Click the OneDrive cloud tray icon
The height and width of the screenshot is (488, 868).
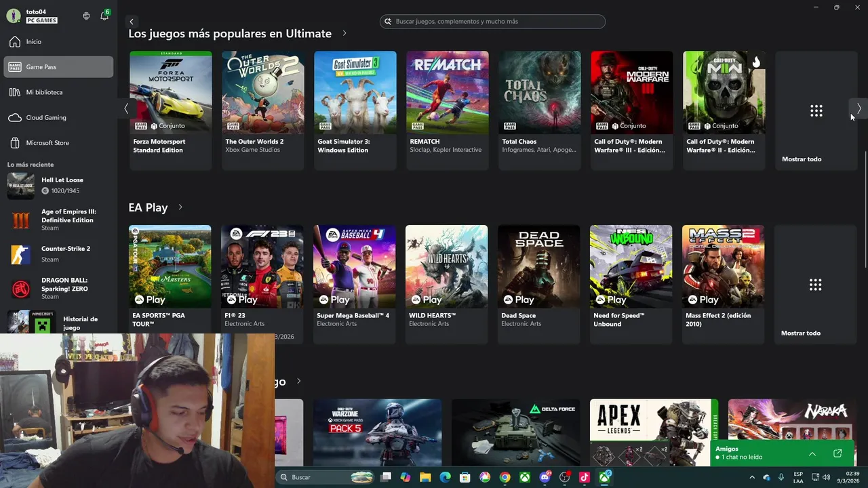click(766, 477)
